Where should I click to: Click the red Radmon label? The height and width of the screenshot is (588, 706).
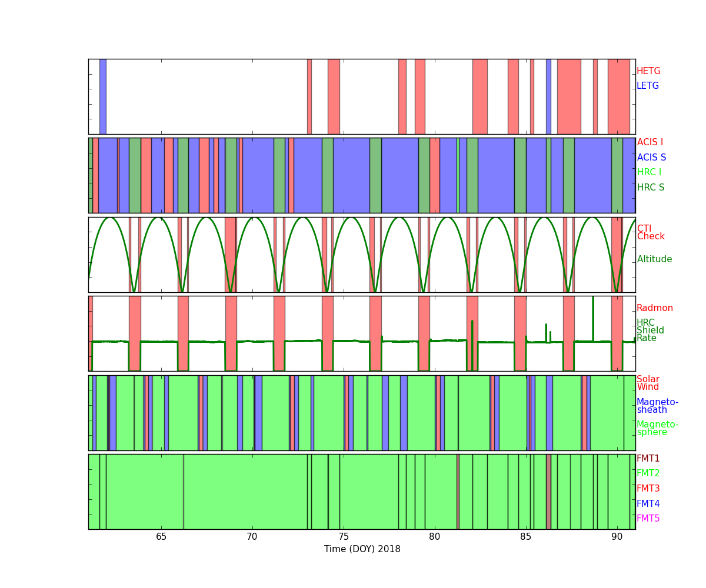(654, 308)
